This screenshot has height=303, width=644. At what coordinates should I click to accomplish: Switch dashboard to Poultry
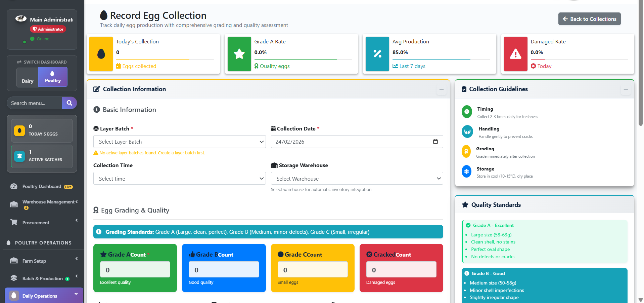[x=53, y=77]
